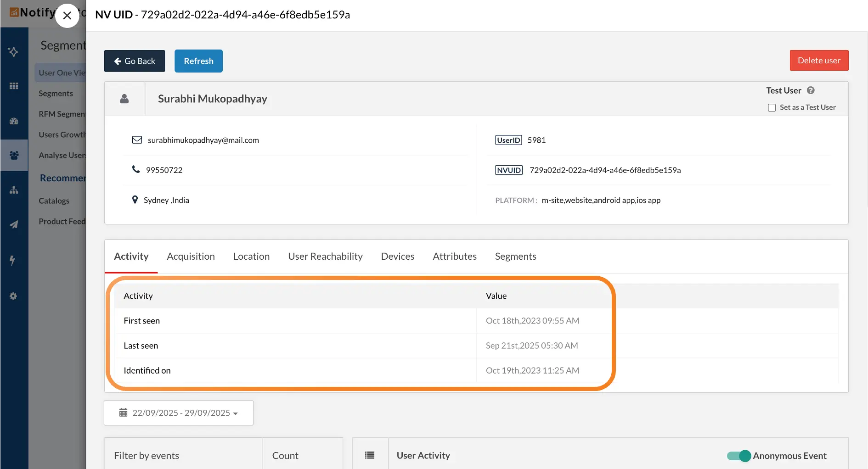This screenshot has width=868, height=469.
Task: Switch to the Acquisition tab
Action: click(x=191, y=257)
